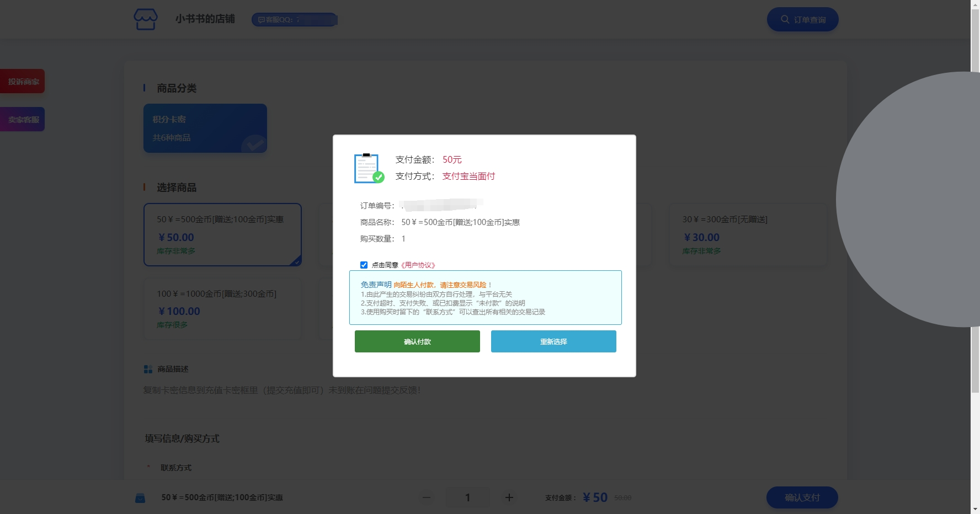Toggle the 点击同意 agreement checkbox
Image resolution: width=980 pixels, height=514 pixels.
pyautogui.click(x=364, y=265)
